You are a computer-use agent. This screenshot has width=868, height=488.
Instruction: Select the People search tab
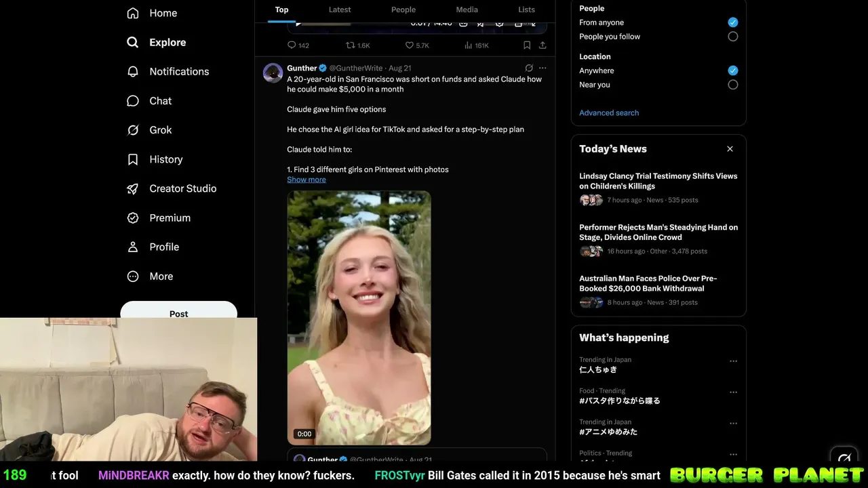click(x=403, y=9)
